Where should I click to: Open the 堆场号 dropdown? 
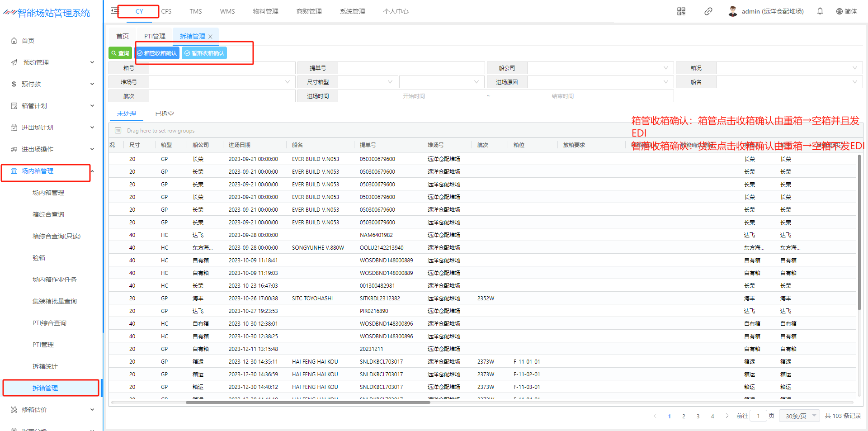222,82
